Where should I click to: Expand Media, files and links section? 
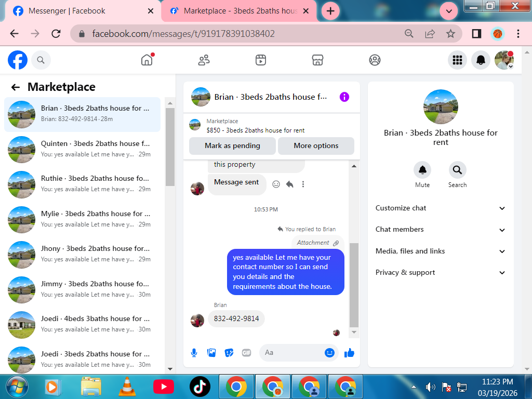[x=441, y=251]
